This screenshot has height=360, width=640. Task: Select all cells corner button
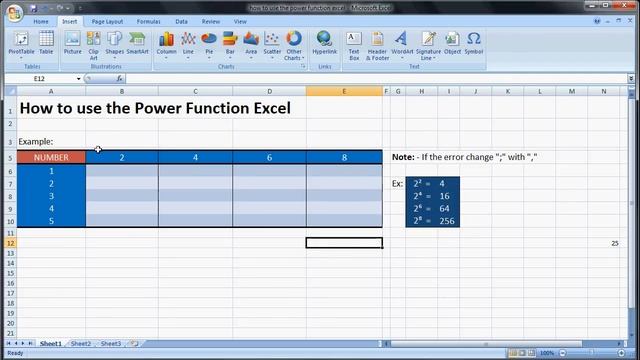[x=11, y=91]
